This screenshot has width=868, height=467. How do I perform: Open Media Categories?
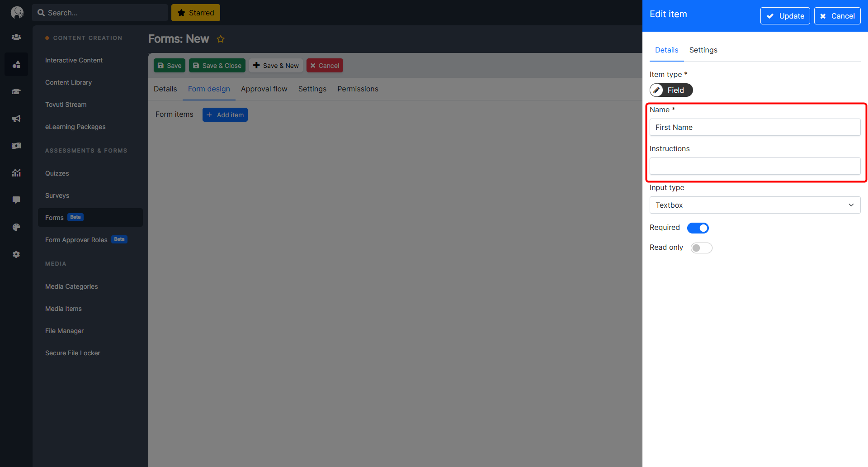click(x=71, y=286)
